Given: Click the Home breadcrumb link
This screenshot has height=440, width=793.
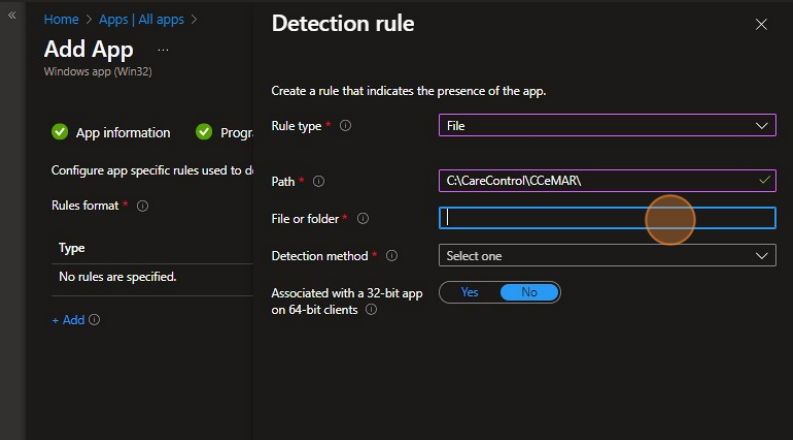Looking at the screenshot, I should (x=61, y=19).
